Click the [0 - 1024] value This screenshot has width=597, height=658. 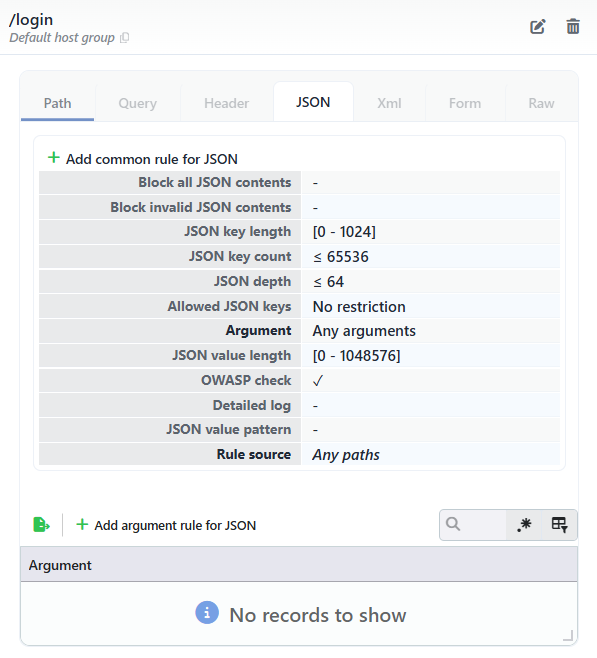[344, 232]
